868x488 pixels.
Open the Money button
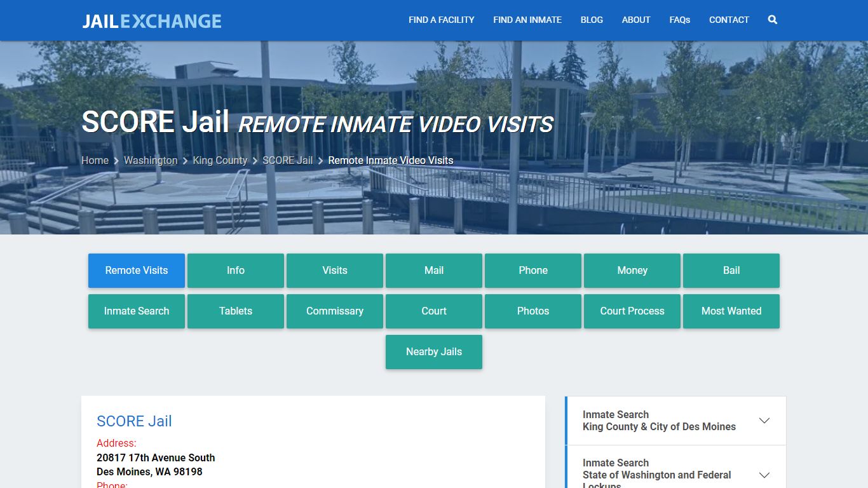[x=632, y=271]
